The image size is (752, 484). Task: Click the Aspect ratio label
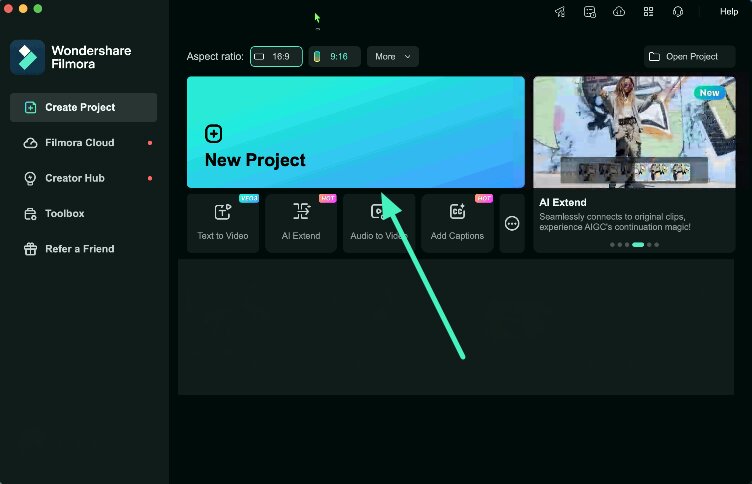[215, 57]
